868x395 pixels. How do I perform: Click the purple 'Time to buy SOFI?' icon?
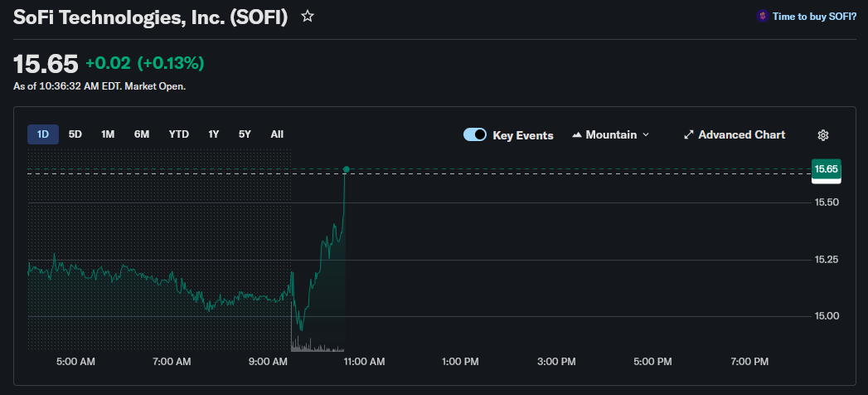coord(762,17)
